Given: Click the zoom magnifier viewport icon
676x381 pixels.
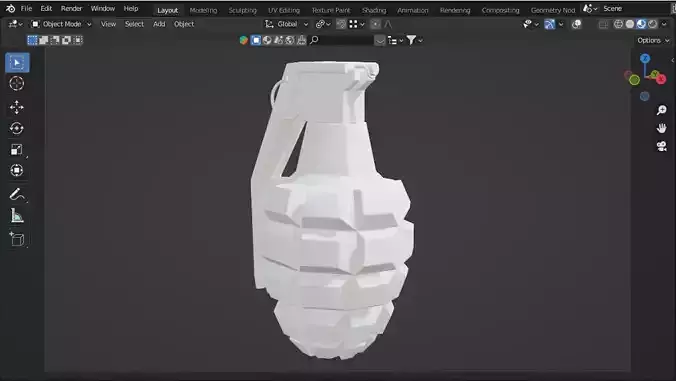Looking at the screenshot, I should click(661, 110).
